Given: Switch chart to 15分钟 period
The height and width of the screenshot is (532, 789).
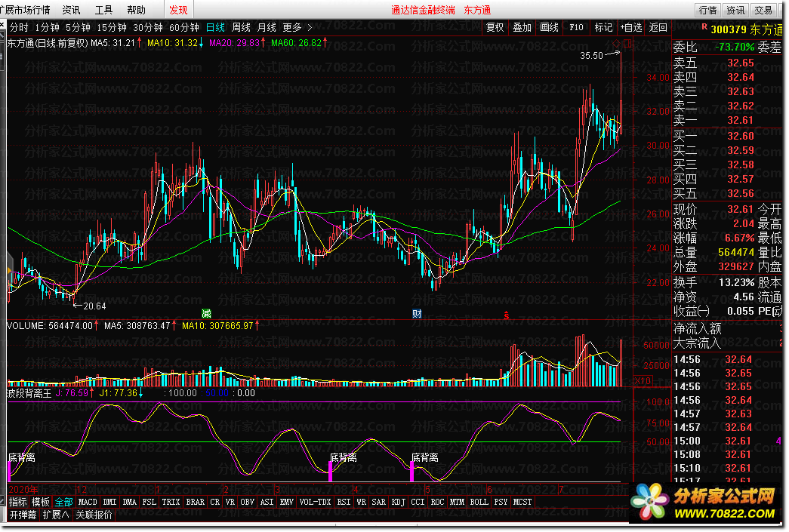Looking at the screenshot, I should tap(112, 28).
